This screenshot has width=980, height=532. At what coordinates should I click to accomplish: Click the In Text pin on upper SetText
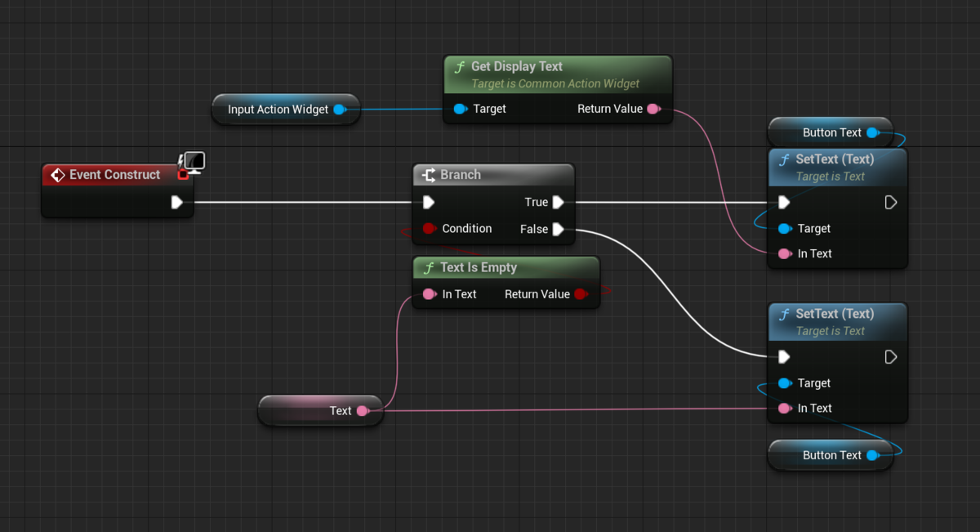(786, 253)
